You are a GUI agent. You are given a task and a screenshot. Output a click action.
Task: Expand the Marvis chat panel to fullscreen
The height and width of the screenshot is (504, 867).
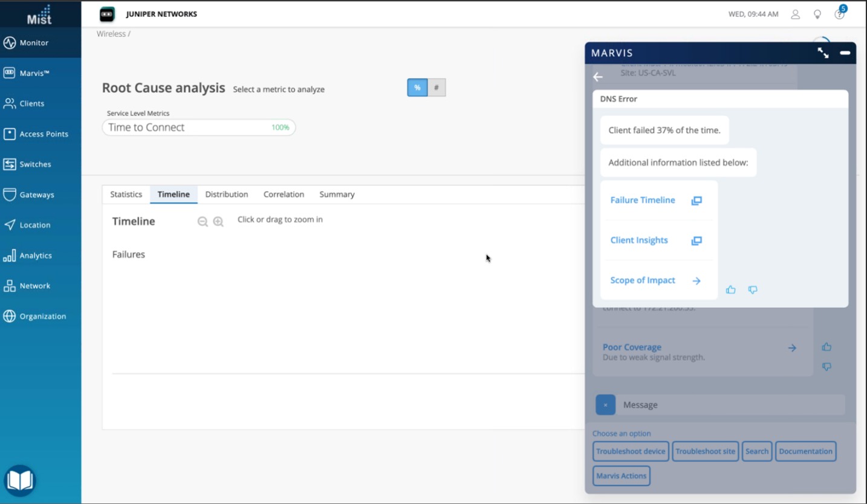[823, 53]
